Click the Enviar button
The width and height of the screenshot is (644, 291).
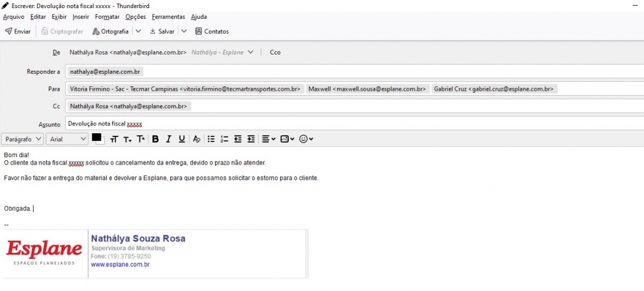point(18,31)
